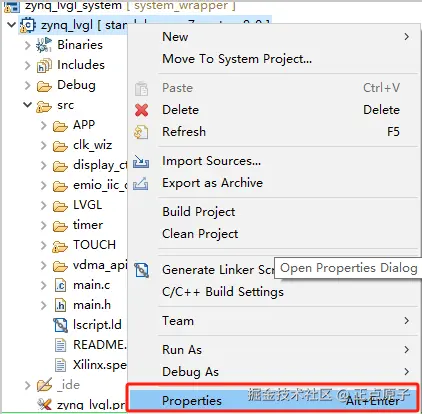The image size is (422, 414).
Task: Click the LVGL folder icon
Action: (x=60, y=206)
